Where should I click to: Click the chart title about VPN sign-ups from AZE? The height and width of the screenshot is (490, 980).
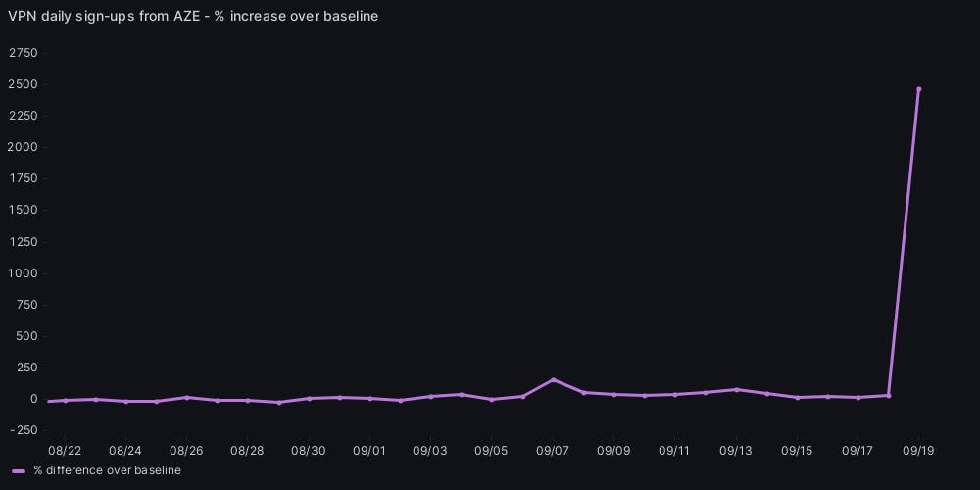click(193, 16)
